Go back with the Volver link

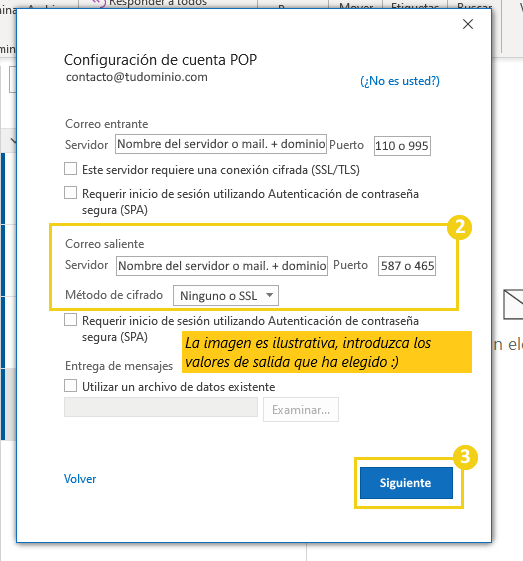pyautogui.click(x=80, y=479)
